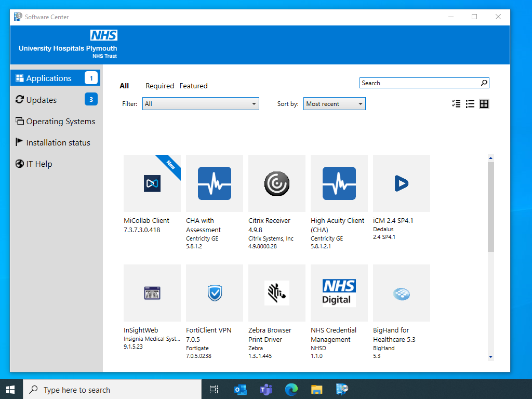Screen dimensions: 532x399
Task: Open Task View on the taskbar
Action: [214, 390]
